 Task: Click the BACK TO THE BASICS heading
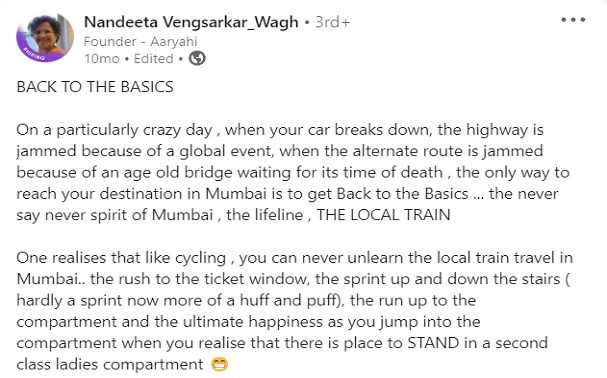coord(95,87)
